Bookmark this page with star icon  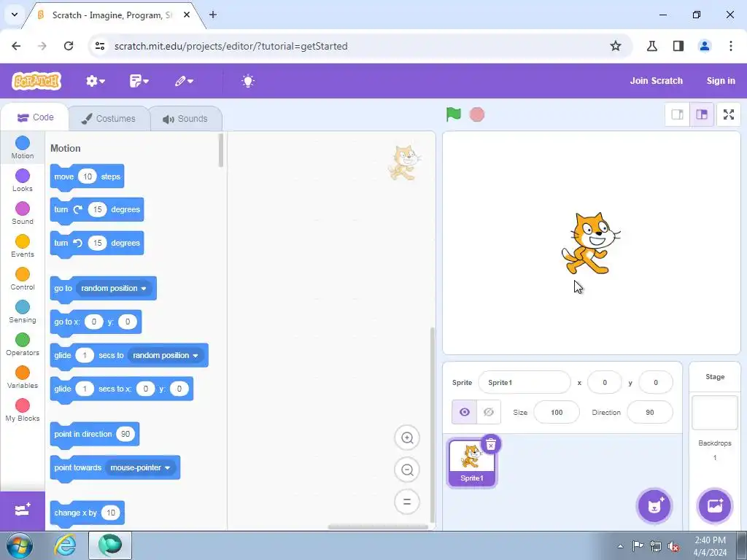click(x=616, y=46)
